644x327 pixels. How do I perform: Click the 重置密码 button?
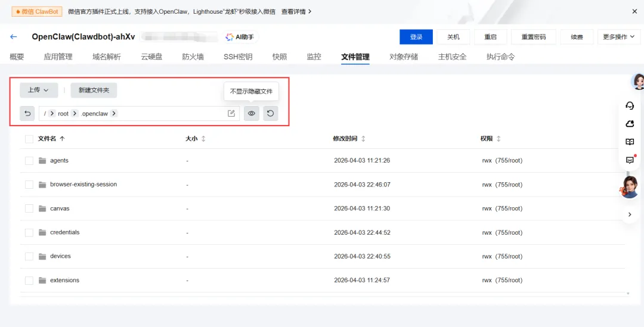pos(534,37)
